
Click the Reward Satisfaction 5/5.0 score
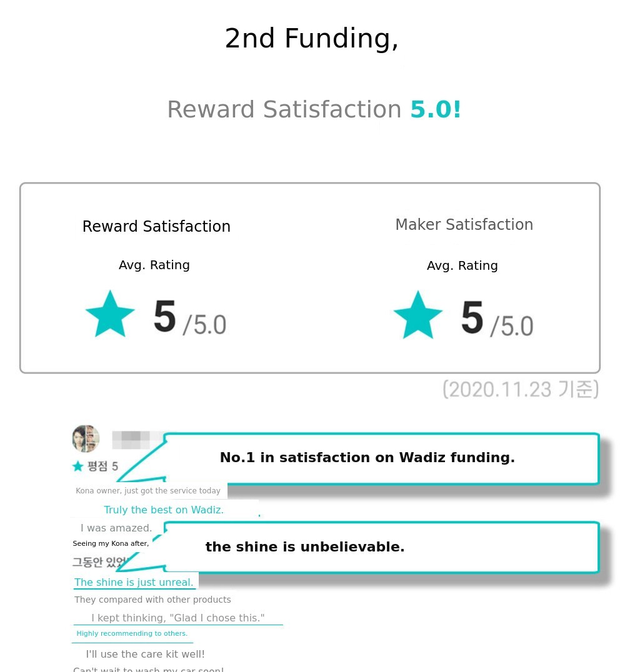click(x=189, y=318)
